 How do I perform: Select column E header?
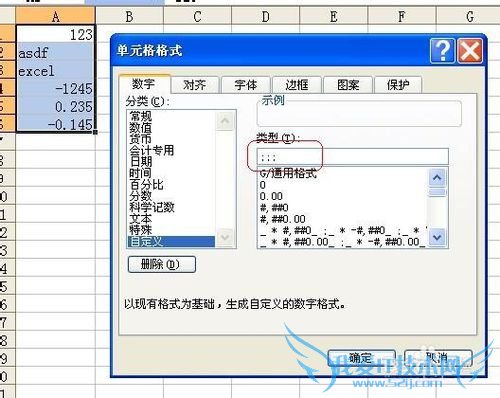(x=334, y=16)
